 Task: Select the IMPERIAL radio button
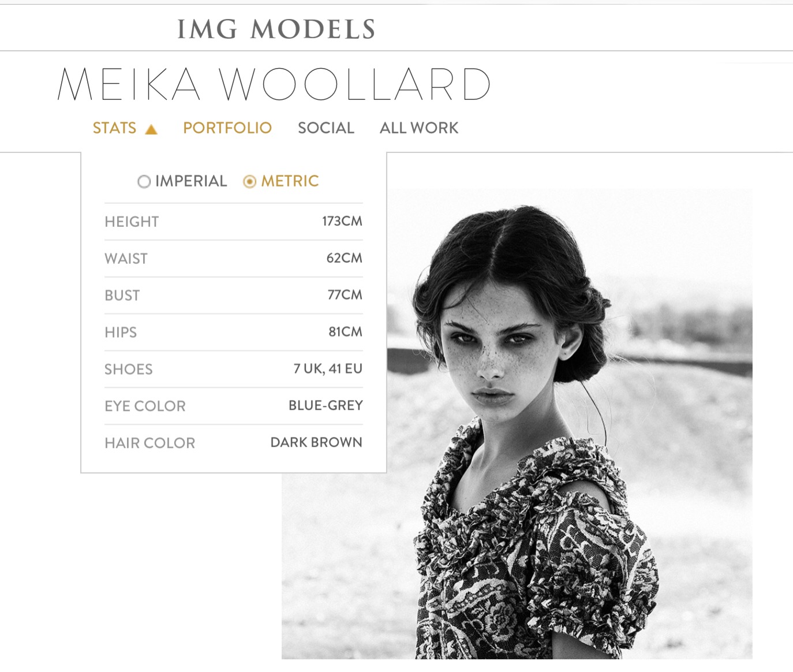[144, 182]
